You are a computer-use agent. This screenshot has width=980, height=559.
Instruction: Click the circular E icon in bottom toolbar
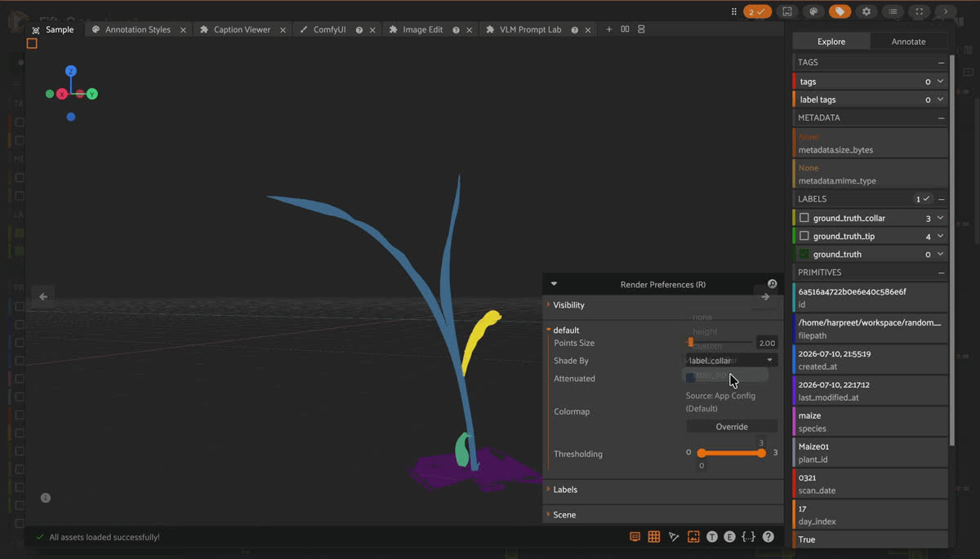(x=729, y=536)
